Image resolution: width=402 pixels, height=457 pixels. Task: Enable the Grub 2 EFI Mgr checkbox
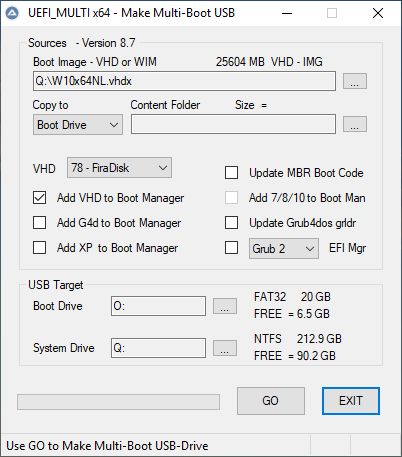point(231,248)
